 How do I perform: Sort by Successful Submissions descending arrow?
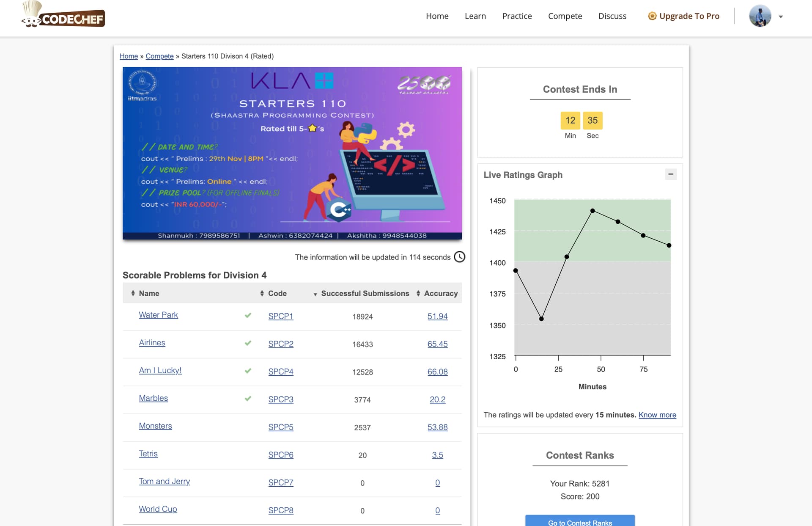point(315,294)
